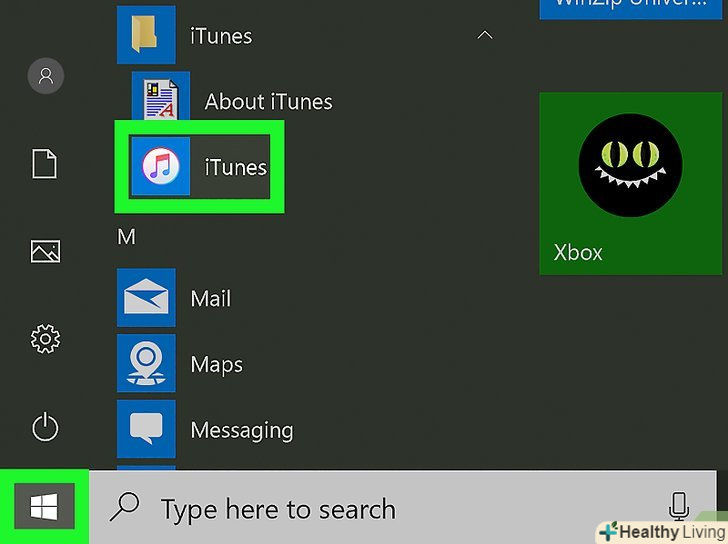Open the Settings gear icon
Image resolution: width=728 pixels, height=544 pixels.
[45, 339]
